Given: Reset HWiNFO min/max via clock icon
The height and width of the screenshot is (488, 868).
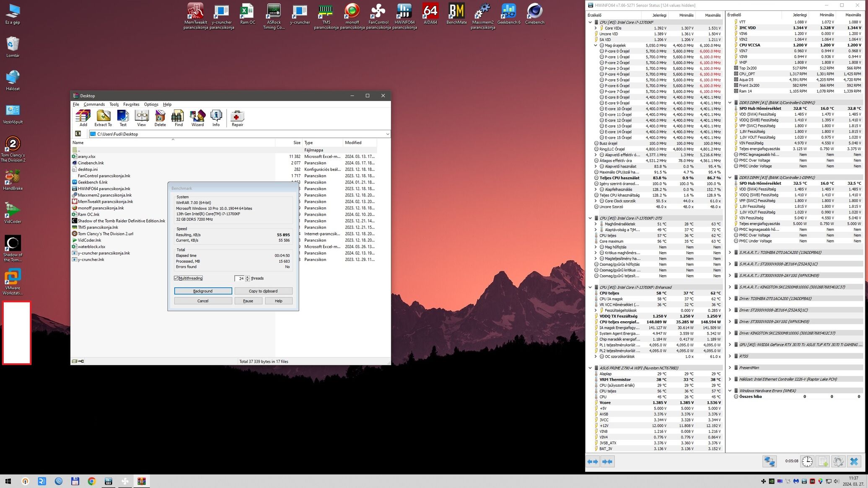Looking at the screenshot, I should pos(807,461).
